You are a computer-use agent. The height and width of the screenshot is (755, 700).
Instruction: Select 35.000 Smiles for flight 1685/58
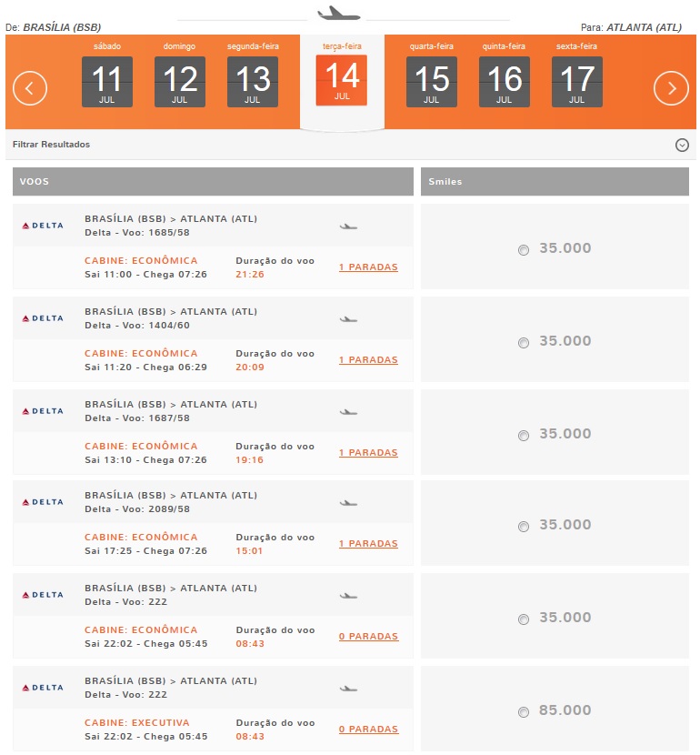click(x=524, y=250)
